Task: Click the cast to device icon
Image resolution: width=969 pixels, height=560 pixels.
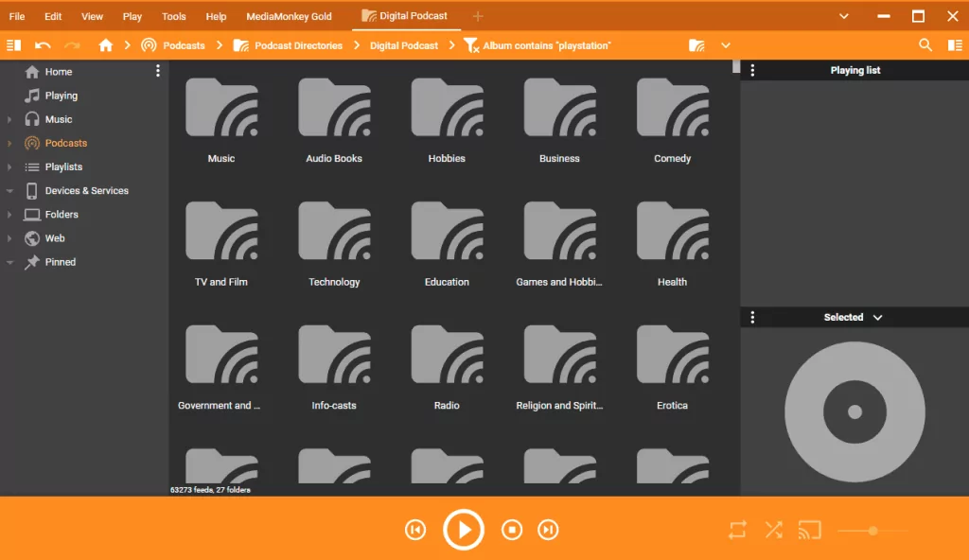Action: pyautogui.click(x=810, y=530)
